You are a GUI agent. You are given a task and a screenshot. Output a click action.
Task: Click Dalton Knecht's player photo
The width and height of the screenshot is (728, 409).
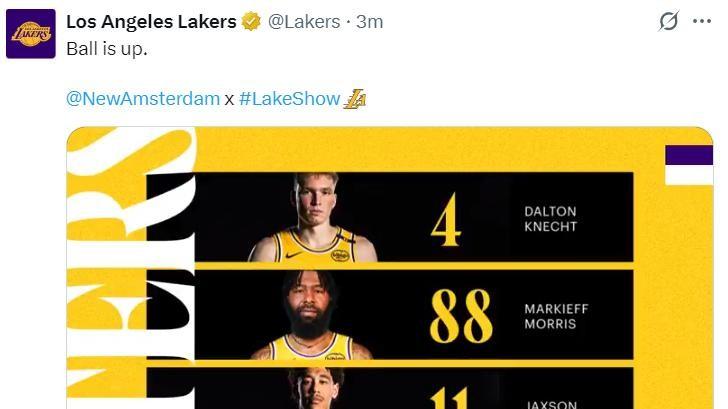313,217
